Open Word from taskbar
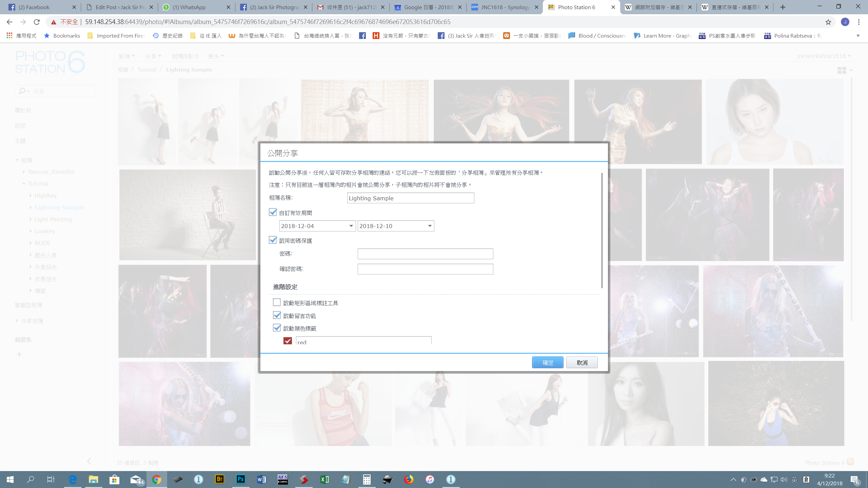The image size is (868, 488). point(261,480)
